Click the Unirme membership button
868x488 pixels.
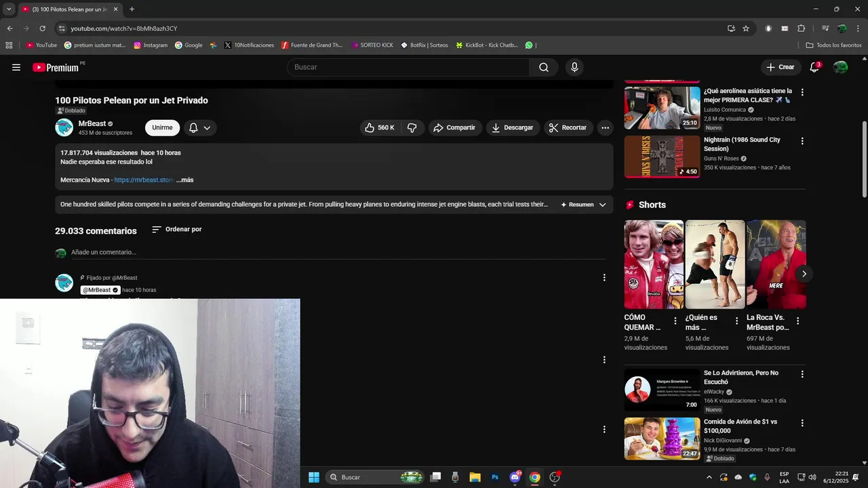[162, 127]
